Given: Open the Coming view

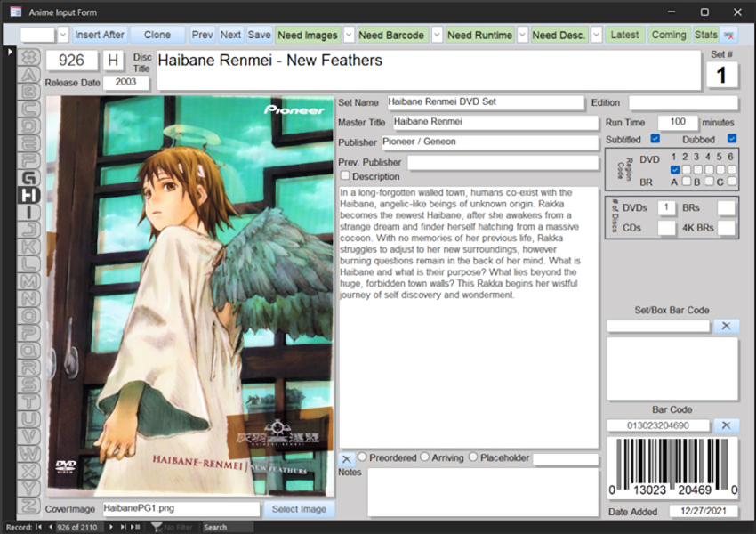Looking at the screenshot, I should point(669,36).
